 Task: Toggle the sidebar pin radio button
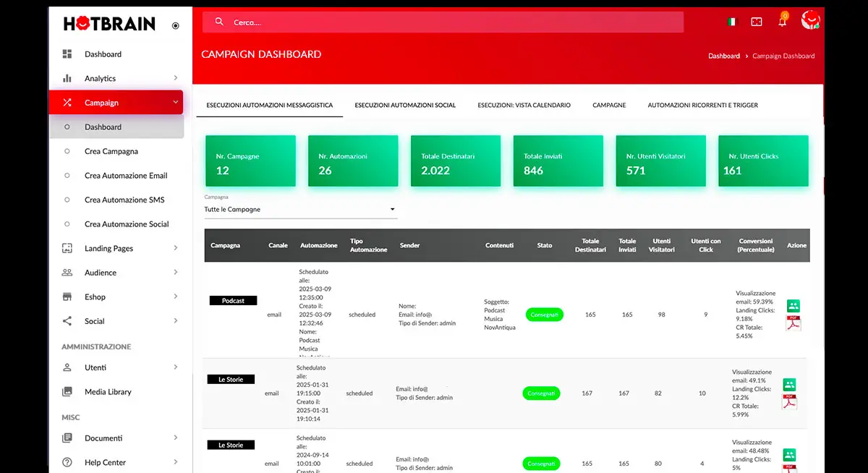click(x=175, y=25)
